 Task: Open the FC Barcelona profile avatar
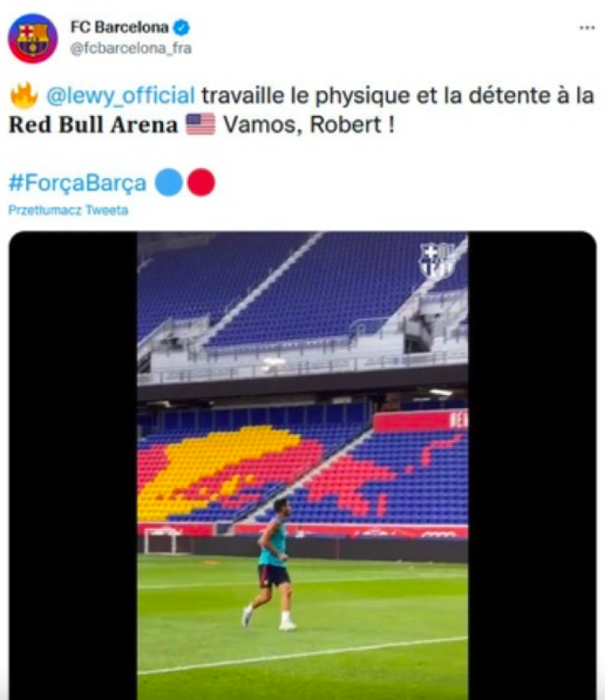[32, 39]
